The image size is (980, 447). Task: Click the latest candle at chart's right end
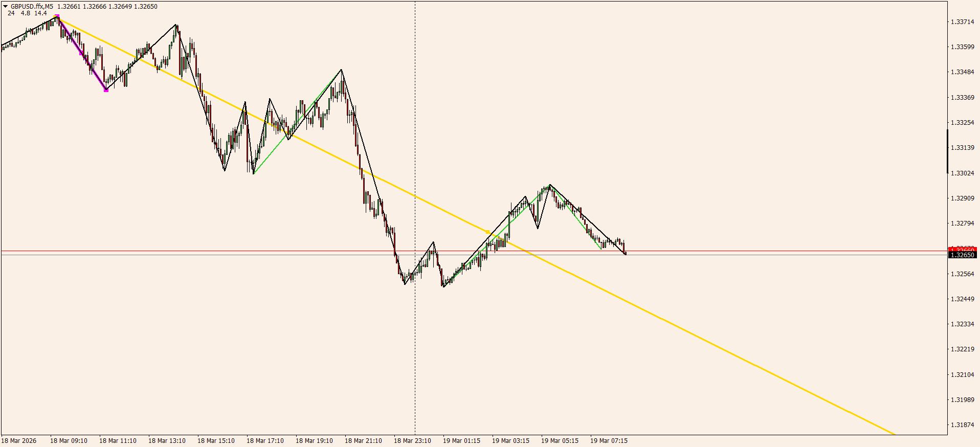pyautogui.click(x=625, y=249)
